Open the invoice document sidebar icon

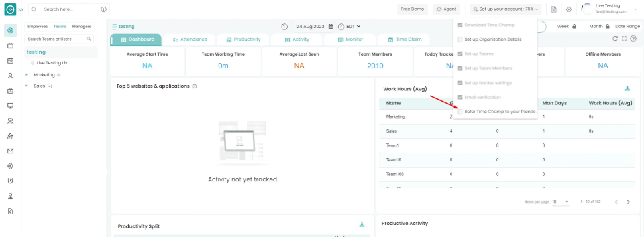(10, 211)
